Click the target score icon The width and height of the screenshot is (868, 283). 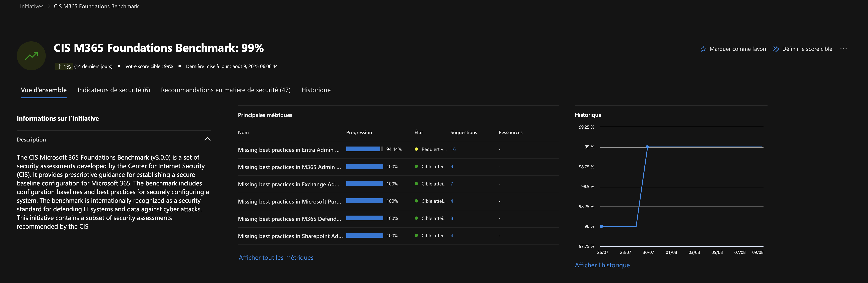coord(775,49)
